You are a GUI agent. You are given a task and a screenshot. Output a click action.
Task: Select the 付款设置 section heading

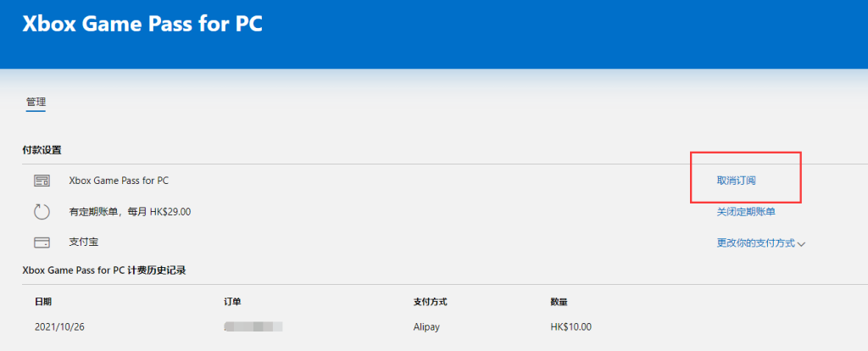(42, 150)
